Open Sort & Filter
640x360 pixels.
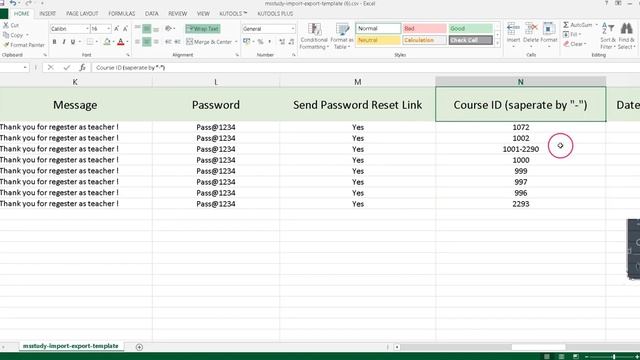click(x=608, y=36)
